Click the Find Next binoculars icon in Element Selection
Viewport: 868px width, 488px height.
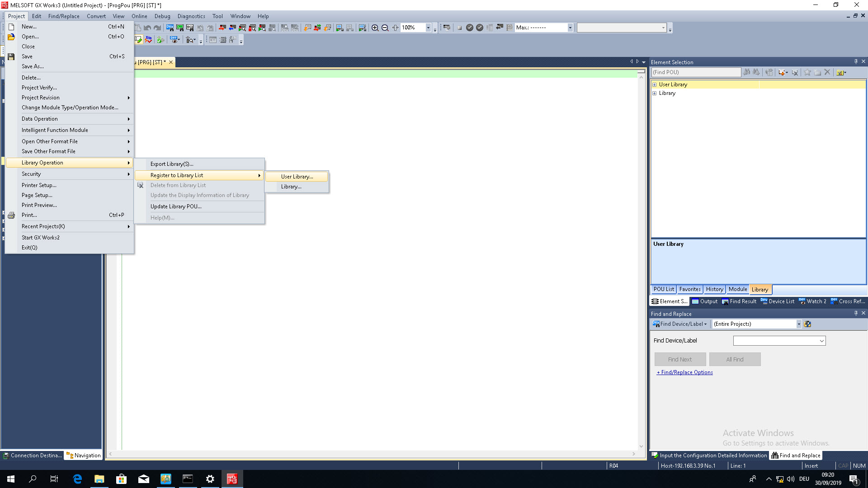click(756, 72)
